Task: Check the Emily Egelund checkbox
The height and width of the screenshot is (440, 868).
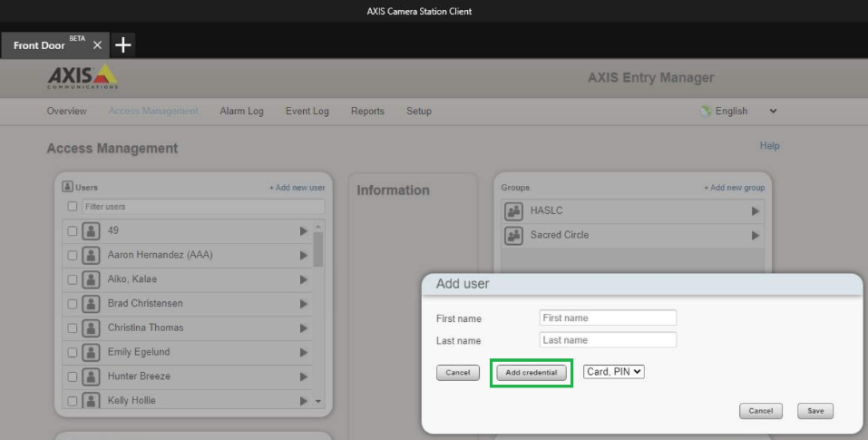Action: coord(72,353)
